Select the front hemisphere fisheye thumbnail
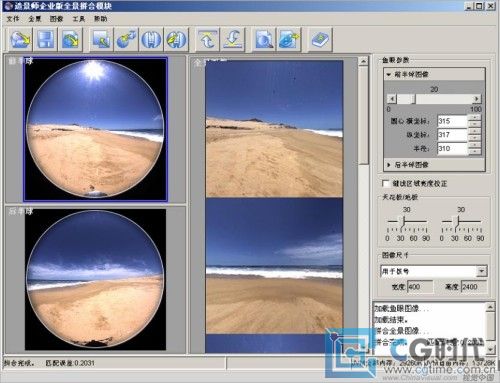Image resolution: width=500 pixels, height=383 pixels. tap(95, 129)
